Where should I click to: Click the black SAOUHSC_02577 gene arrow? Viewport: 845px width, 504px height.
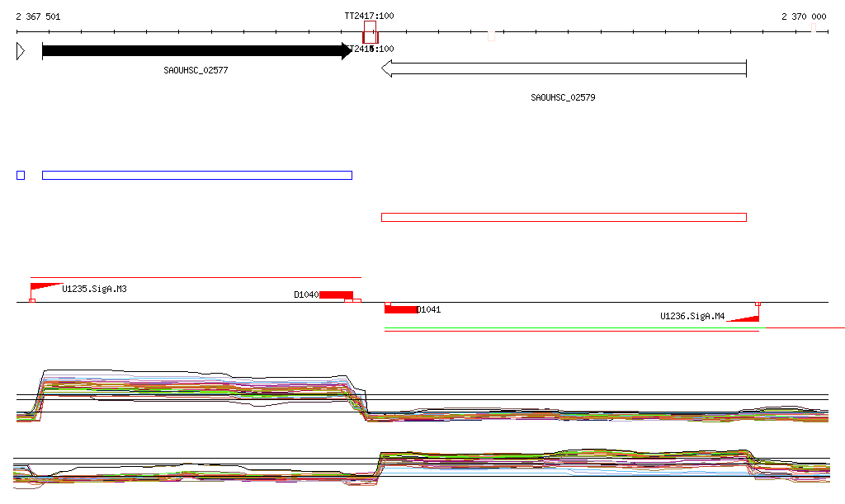[x=197, y=51]
